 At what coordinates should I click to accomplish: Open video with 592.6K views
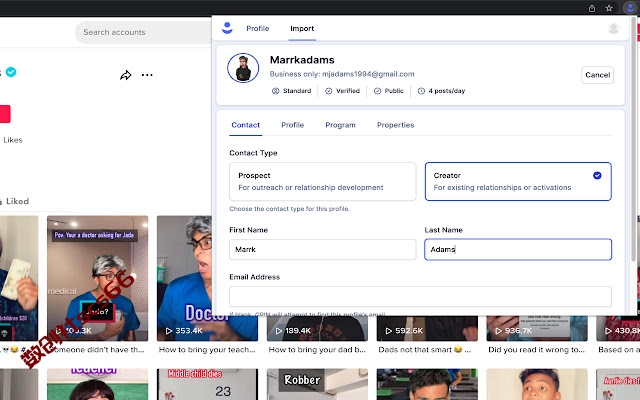tap(427, 328)
